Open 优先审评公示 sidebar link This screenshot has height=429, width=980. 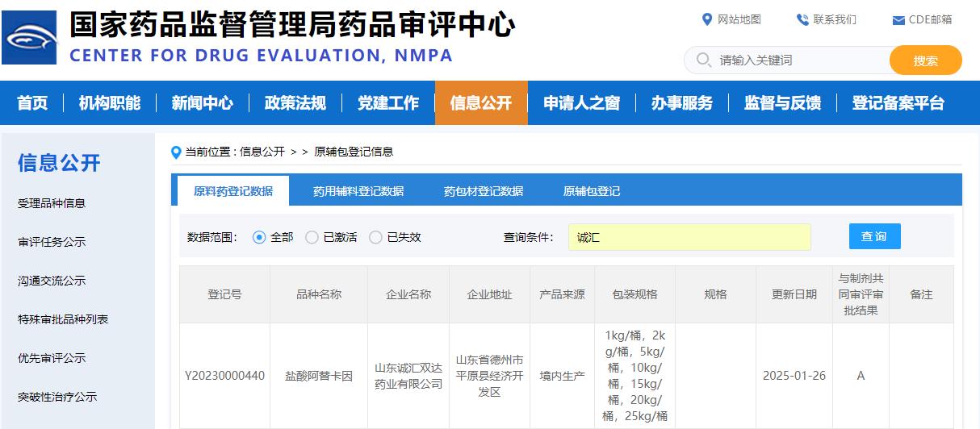click(52, 358)
